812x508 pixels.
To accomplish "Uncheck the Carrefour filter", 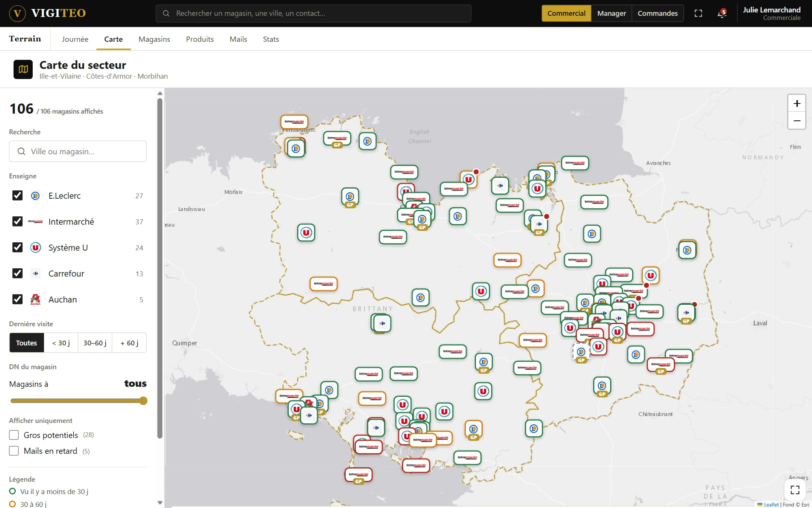I will coord(17,273).
